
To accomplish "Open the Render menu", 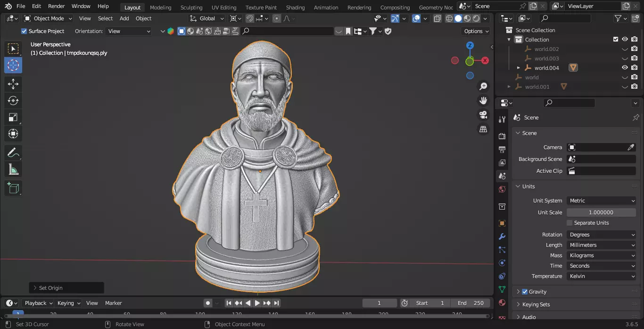I will click(57, 6).
